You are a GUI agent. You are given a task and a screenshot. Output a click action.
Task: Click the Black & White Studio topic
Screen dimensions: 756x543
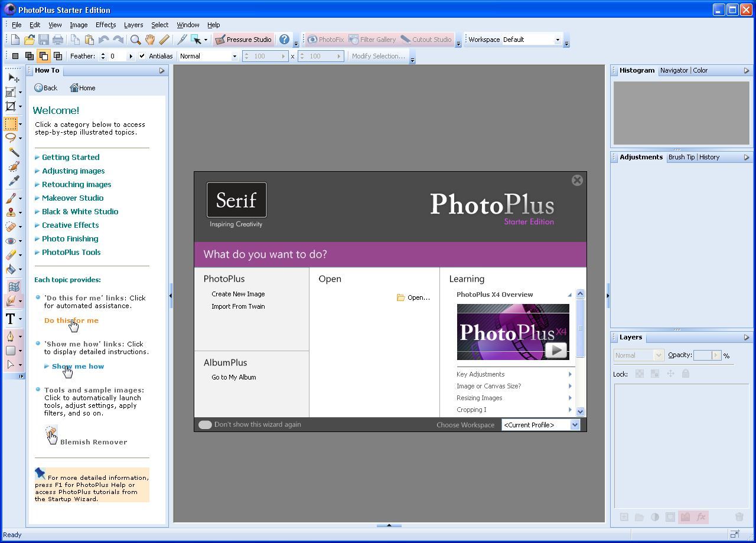[80, 211]
